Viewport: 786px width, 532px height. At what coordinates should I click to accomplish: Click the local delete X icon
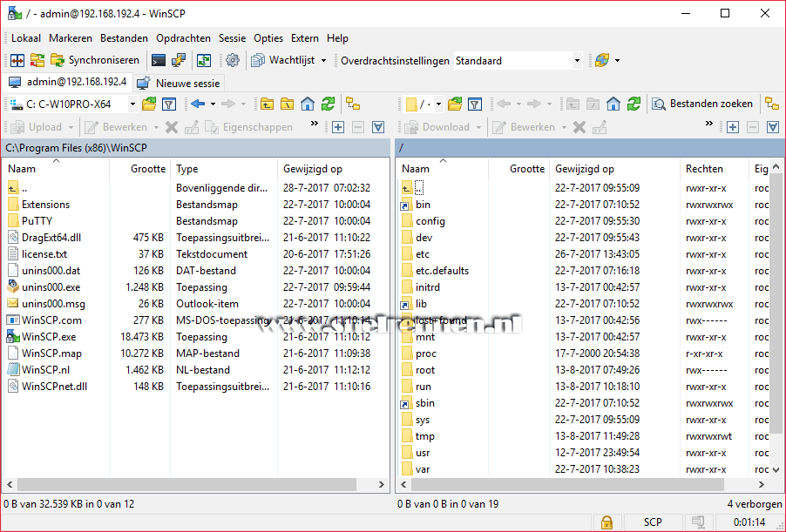click(172, 127)
